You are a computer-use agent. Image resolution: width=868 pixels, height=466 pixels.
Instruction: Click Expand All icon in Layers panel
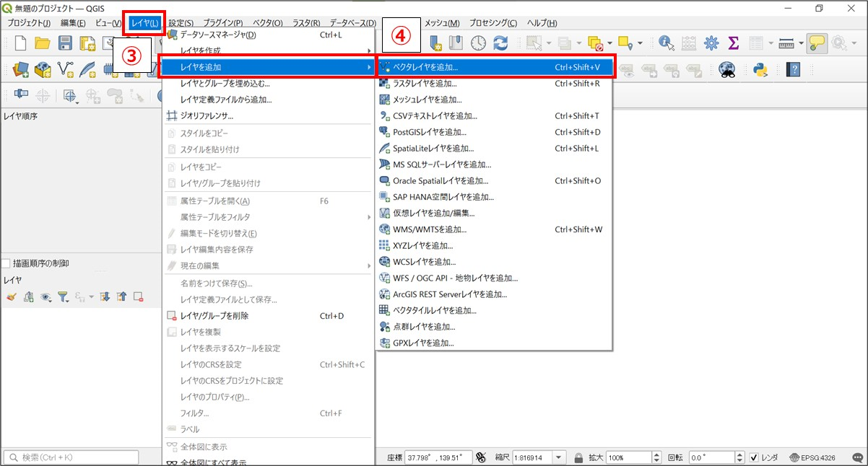point(105,296)
